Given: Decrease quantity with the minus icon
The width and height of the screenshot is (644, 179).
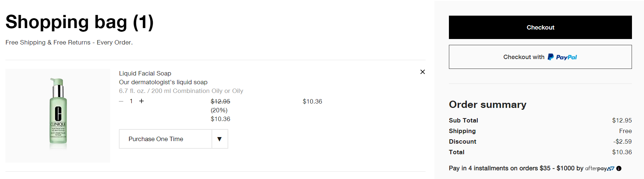Looking at the screenshot, I should 121,101.
